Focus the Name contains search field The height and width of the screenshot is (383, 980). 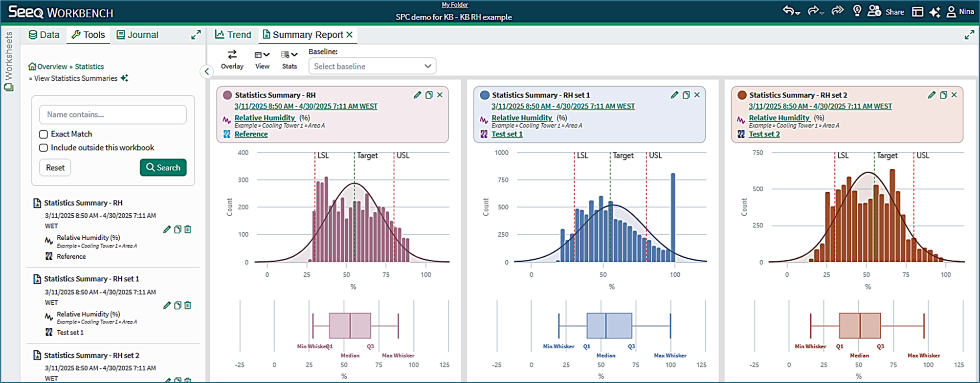click(113, 114)
